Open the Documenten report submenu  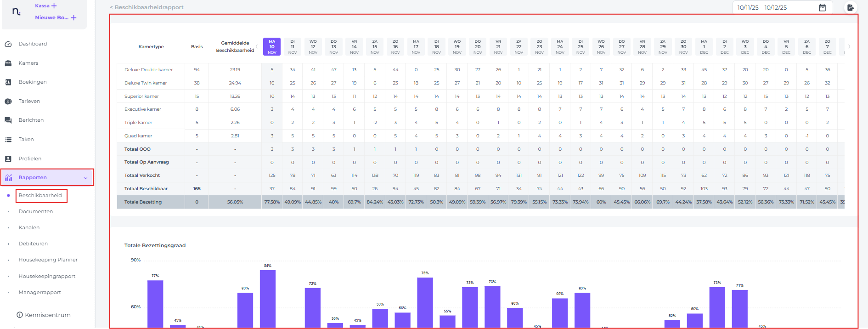click(x=36, y=211)
